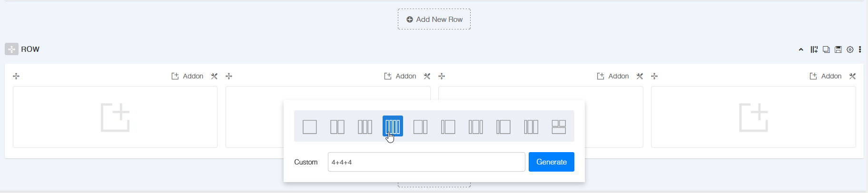Image resolution: width=868 pixels, height=193 pixels.
Task: Open row settings via the gear icon
Action: (850, 49)
